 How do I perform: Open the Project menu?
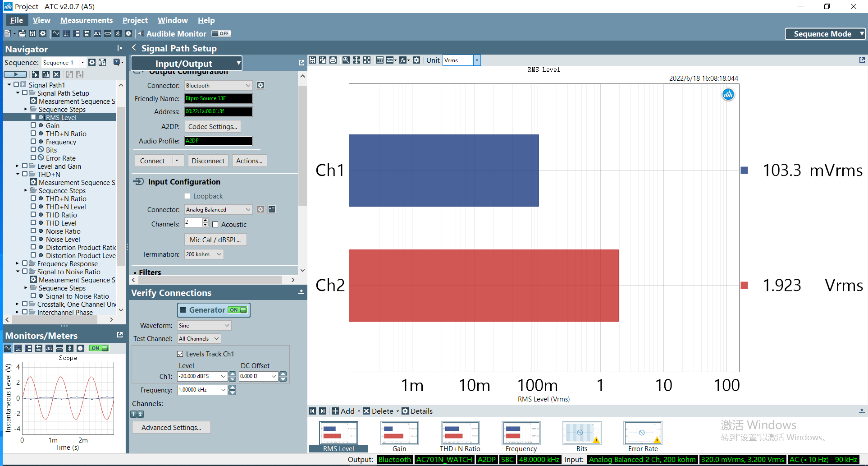[135, 20]
